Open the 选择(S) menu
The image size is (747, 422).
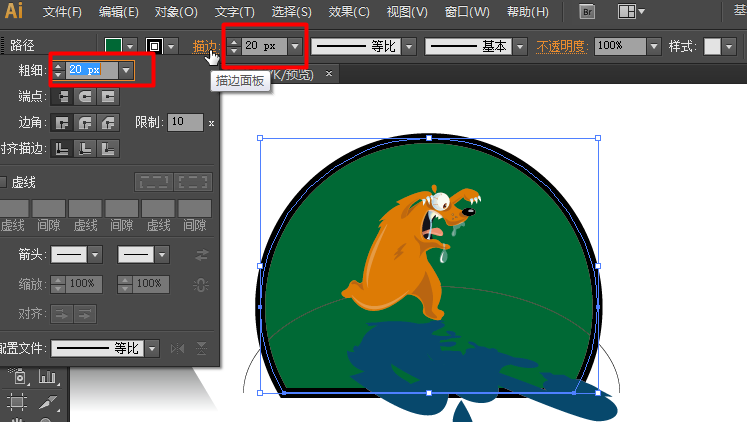[291, 12]
